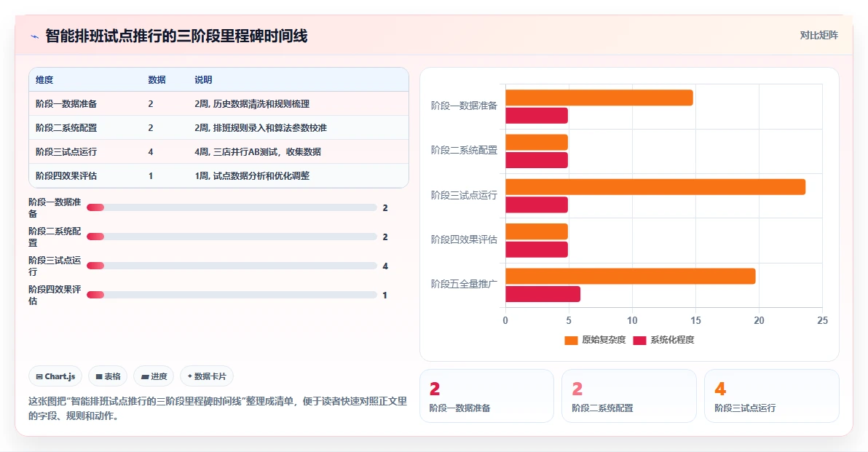868x452 pixels.
Task: Select table cell 阶段四效果评估
Action: 66,176
